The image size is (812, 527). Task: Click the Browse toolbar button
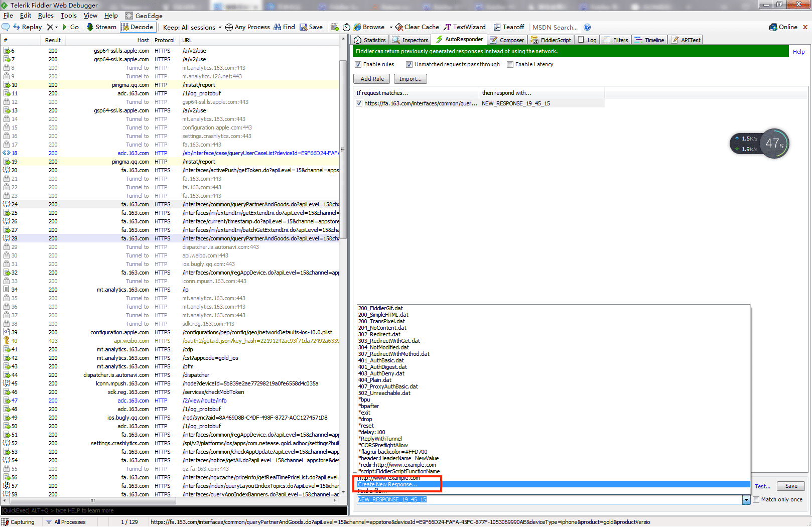point(369,27)
